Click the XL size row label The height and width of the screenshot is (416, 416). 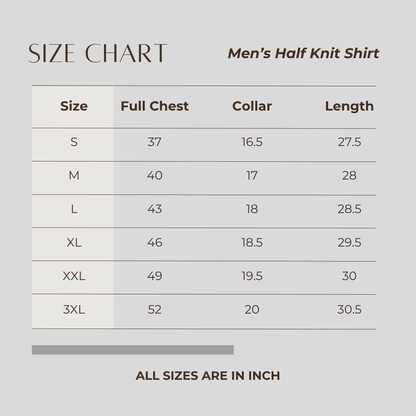coord(74,242)
